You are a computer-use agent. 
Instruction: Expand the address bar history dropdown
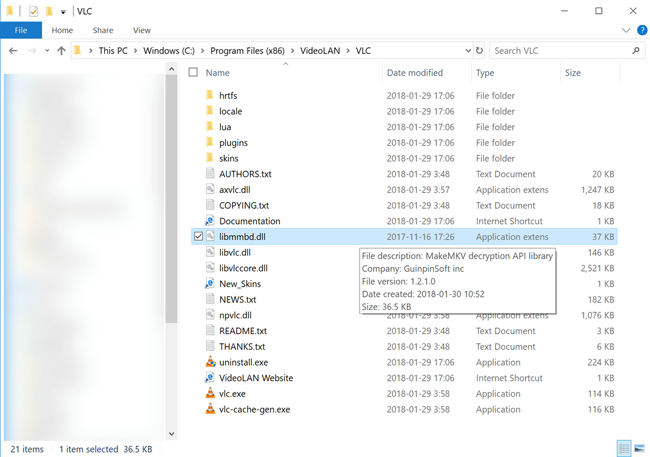point(468,50)
